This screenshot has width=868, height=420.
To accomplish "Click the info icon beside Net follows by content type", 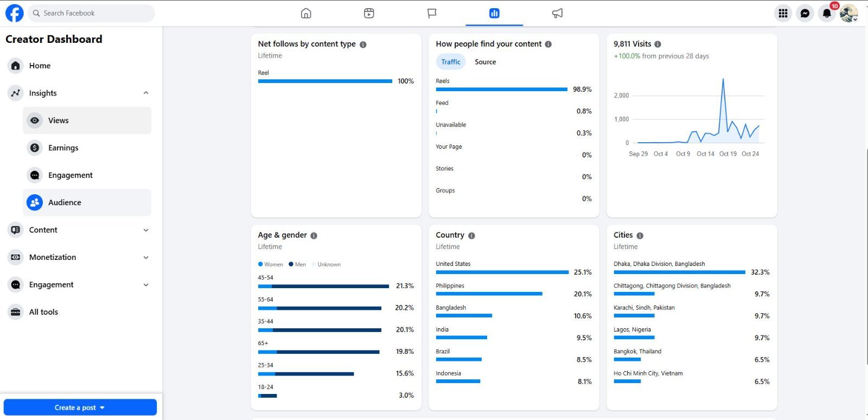I will pyautogui.click(x=363, y=44).
